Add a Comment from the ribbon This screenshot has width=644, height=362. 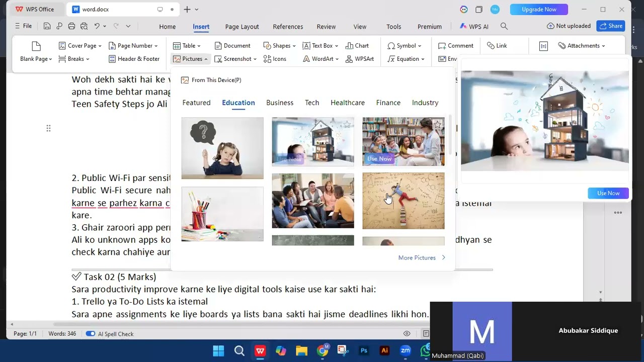point(456,46)
